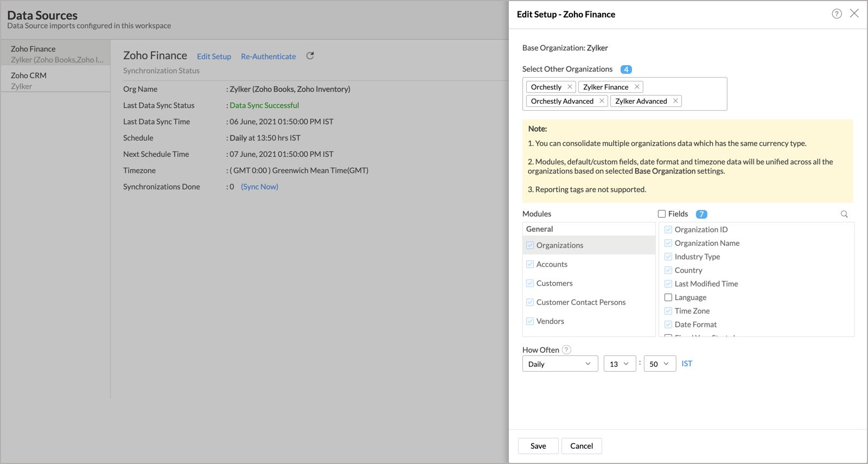Uncheck Organization ID field
The height and width of the screenshot is (464, 868).
(668, 230)
